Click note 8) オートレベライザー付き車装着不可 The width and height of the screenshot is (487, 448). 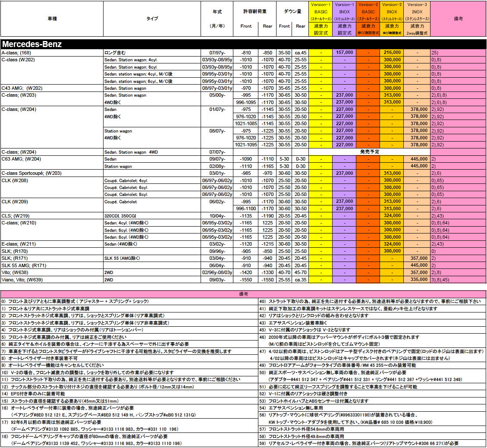coord(129,359)
